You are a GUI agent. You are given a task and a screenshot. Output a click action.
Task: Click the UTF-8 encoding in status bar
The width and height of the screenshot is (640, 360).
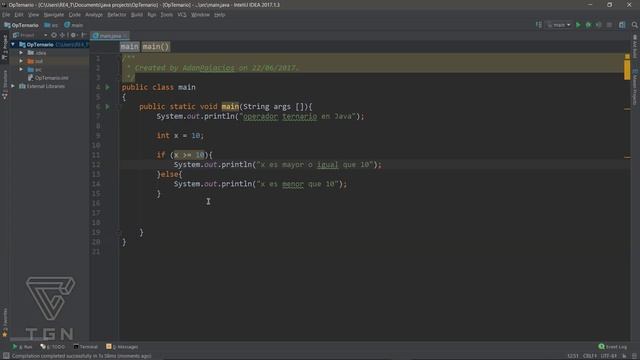click(608, 356)
